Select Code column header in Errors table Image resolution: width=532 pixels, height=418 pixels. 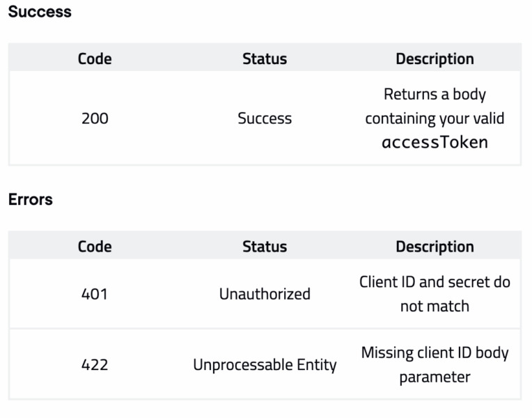coord(95,247)
